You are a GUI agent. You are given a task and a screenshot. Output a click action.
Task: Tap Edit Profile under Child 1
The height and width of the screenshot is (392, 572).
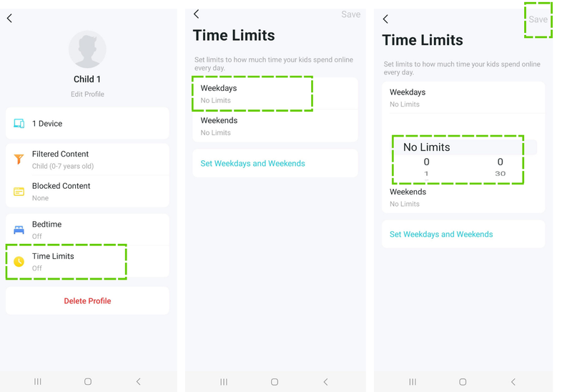(x=87, y=94)
